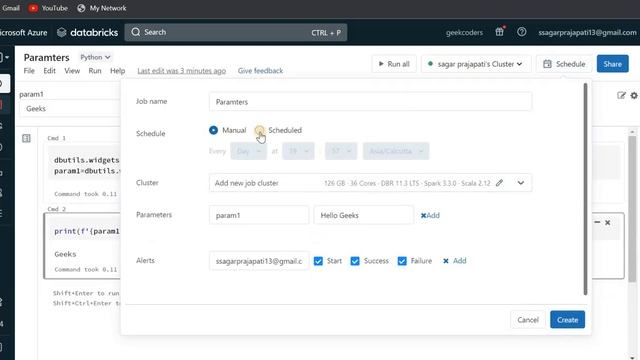The width and height of the screenshot is (640, 360).
Task: Open sagar prajapati's Cluster dropdown
Action: [x=476, y=64]
